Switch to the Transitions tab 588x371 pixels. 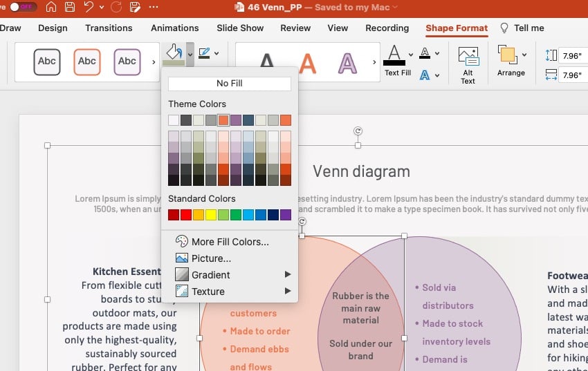coord(109,28)
